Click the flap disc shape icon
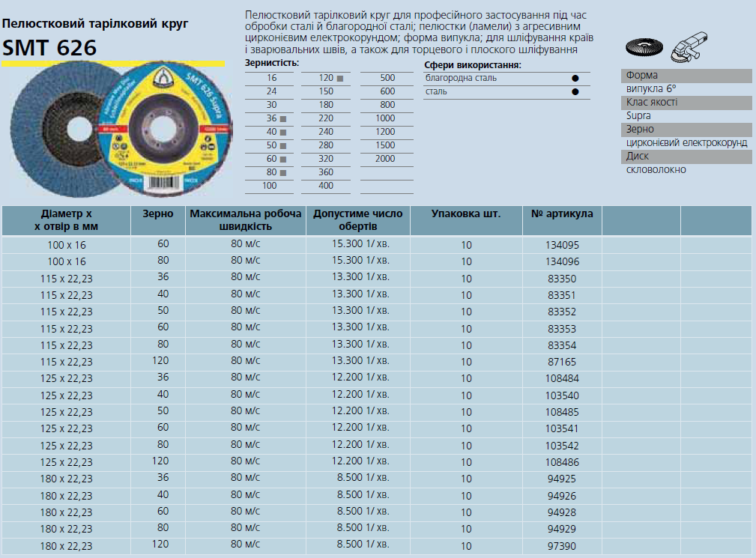The width and height of the screenshot is (756, 558). pos(644,47)
